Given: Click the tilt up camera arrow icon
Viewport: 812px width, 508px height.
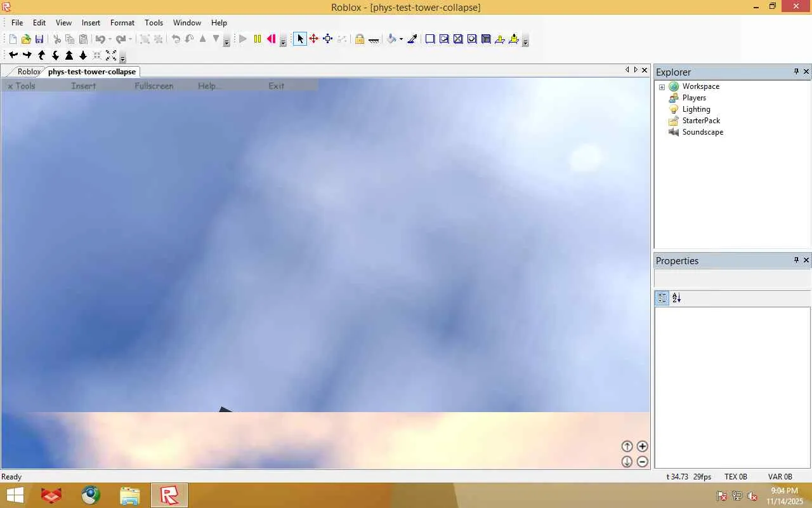Looking at the screenshot, I should (x=41, y=56).
